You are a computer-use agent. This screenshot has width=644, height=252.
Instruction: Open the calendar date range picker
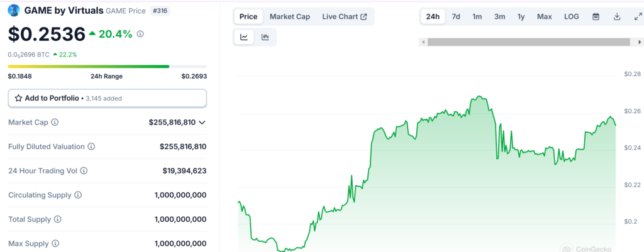click(x=596, y=16)
